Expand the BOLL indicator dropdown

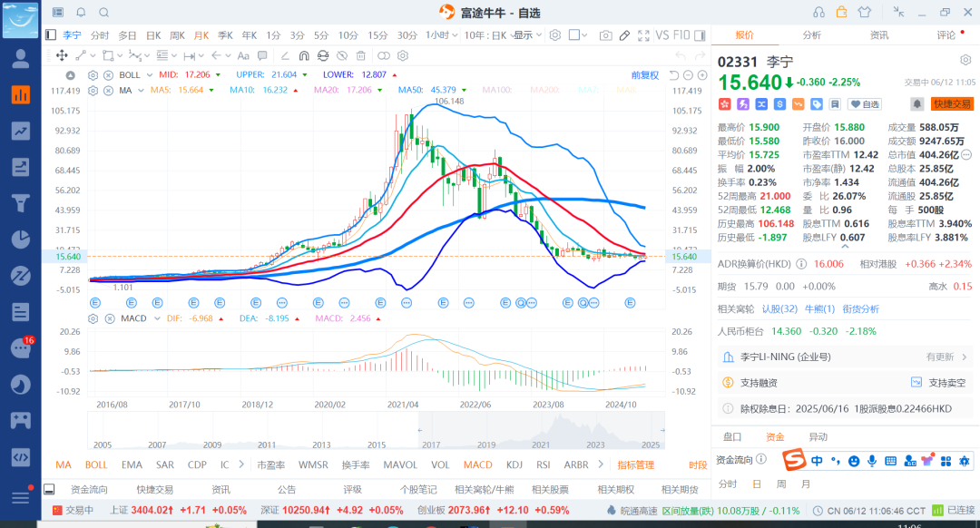point(150,75)
